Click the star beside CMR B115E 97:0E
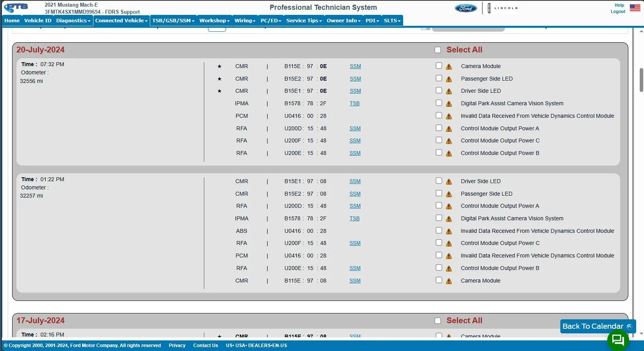Image resolution: width=644 pixels, height=351 pixels. tap(219, 67)
